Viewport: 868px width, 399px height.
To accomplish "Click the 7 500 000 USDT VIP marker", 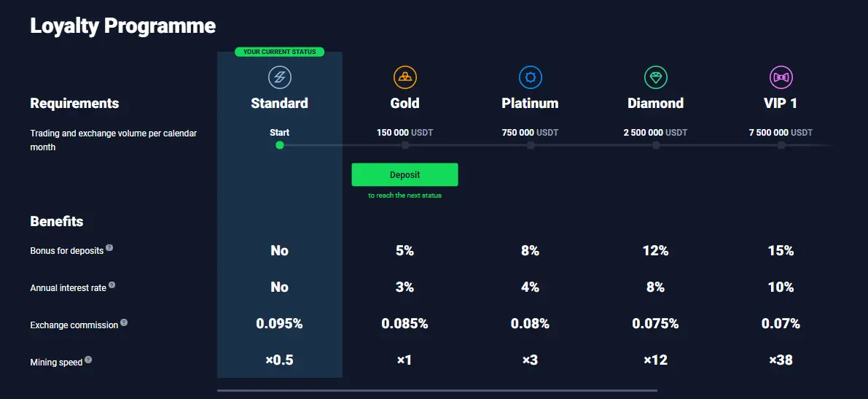I will coord(781,145).
